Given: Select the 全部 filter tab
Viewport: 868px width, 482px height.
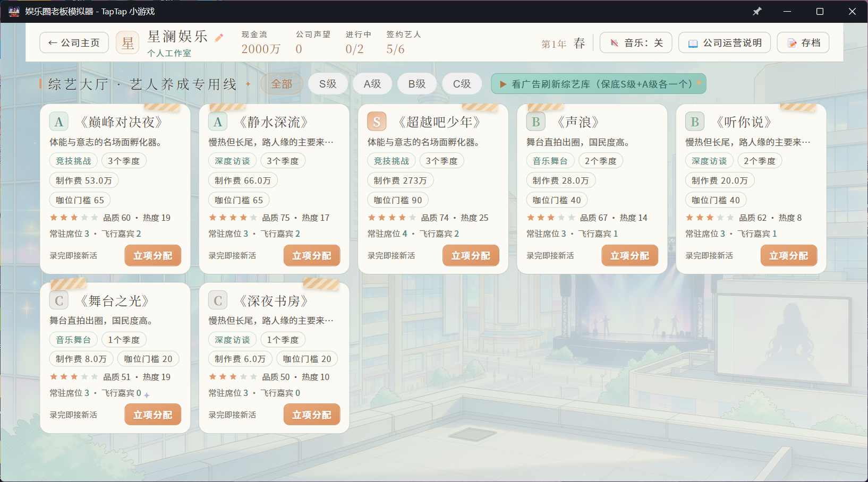Looking at the screenshot, I should [282, 84].
